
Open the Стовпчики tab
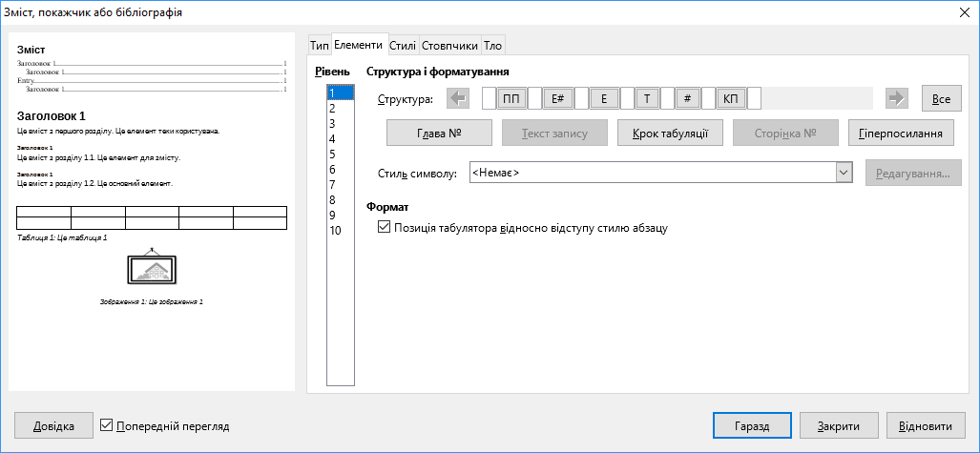(449, 45)
